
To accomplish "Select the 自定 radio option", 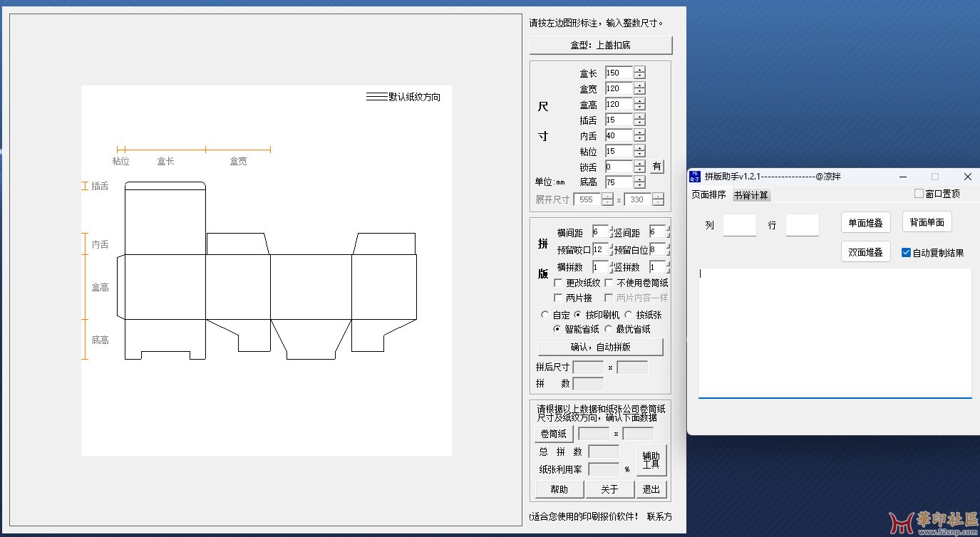I will [x=546, y=314].
